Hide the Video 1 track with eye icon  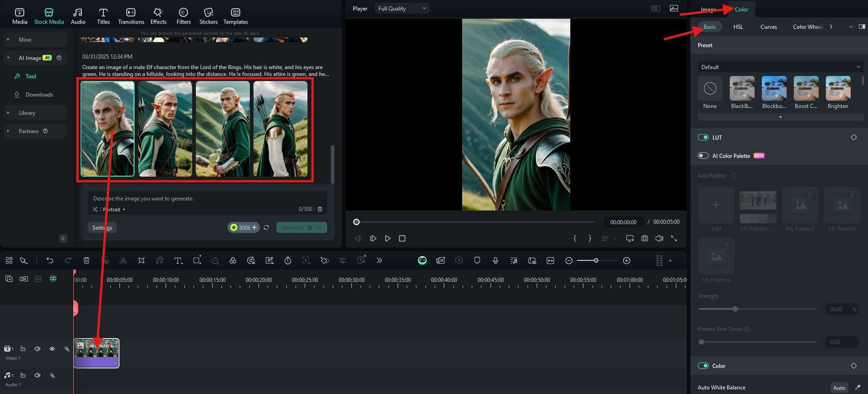tap(52, 349)
